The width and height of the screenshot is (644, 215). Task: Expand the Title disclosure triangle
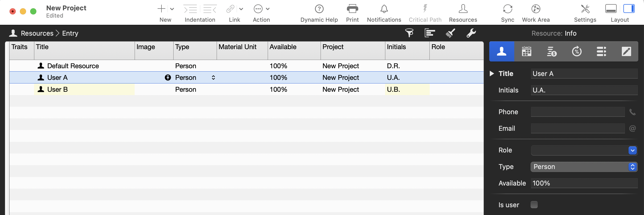(492, 74)
